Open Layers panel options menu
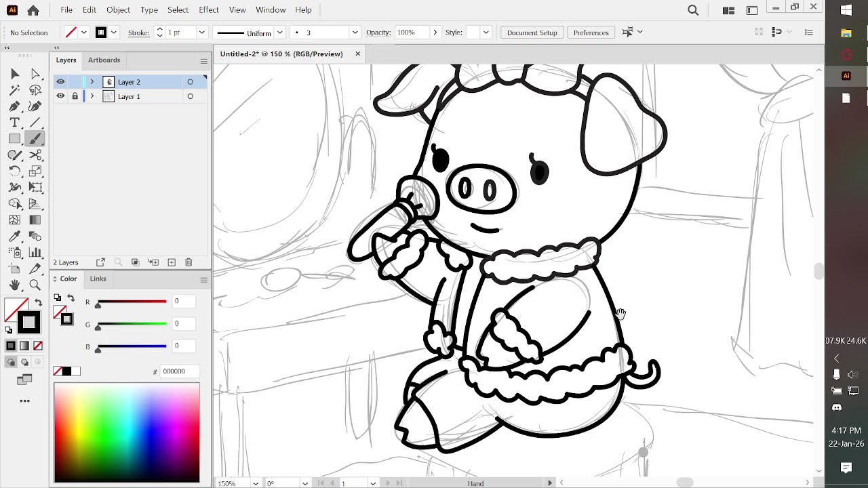The width and height of the screenshot is (868, 488). (x=203, y=61)
